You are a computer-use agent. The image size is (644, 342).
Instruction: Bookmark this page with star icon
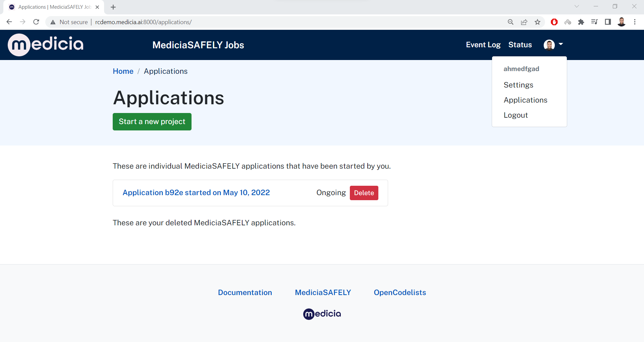[538, 22]
